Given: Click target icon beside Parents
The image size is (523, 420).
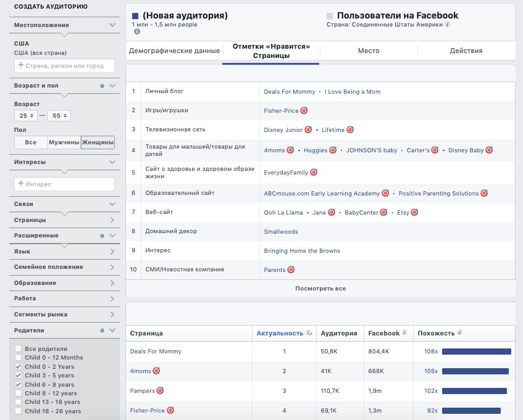Looking at the screenshot, I should [291, 270].
